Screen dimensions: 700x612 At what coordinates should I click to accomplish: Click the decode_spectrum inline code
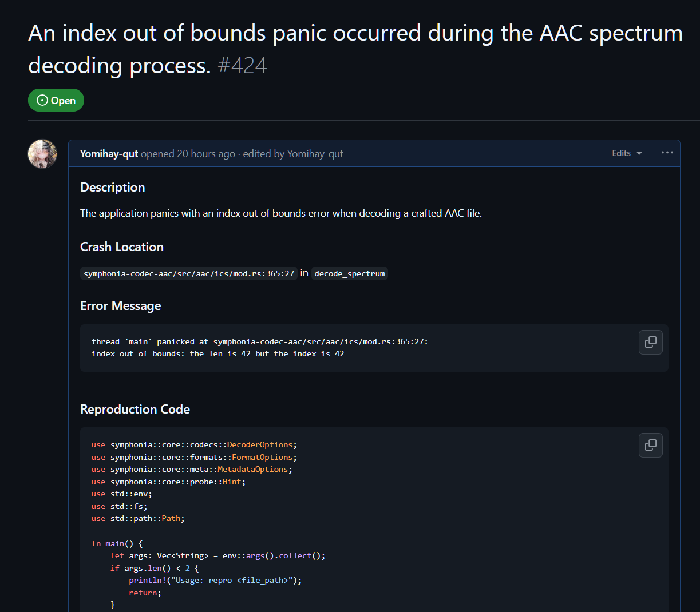(x=349, y=273)
